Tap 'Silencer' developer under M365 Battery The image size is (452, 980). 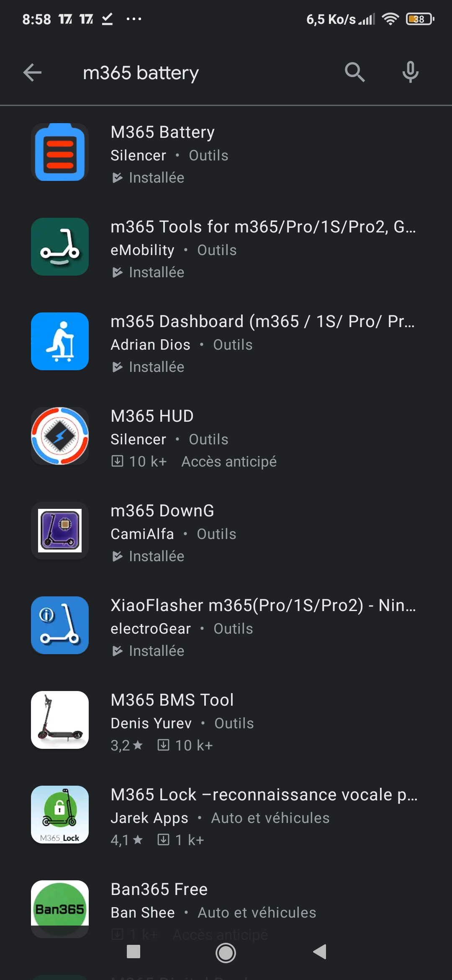tap(139, 155)
